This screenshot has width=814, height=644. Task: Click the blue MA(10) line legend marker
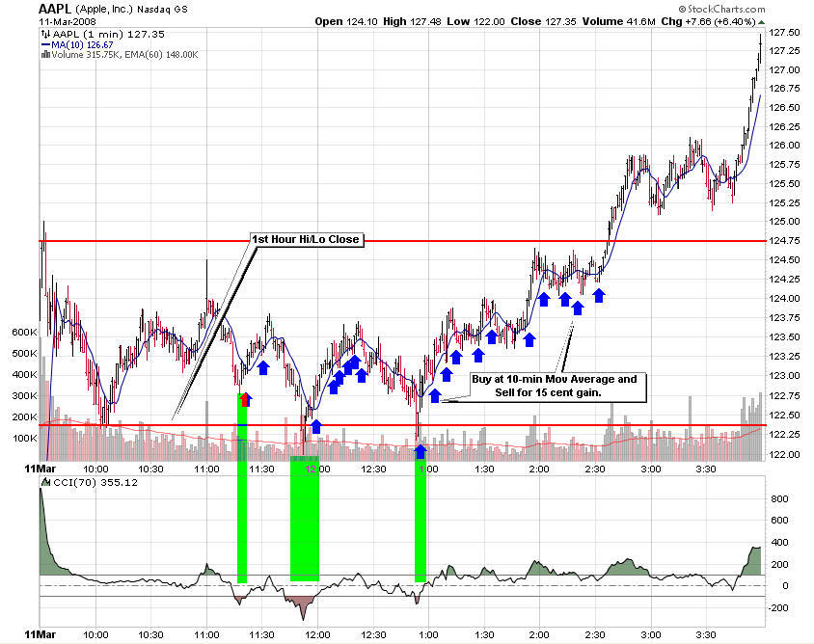[45, 45]
